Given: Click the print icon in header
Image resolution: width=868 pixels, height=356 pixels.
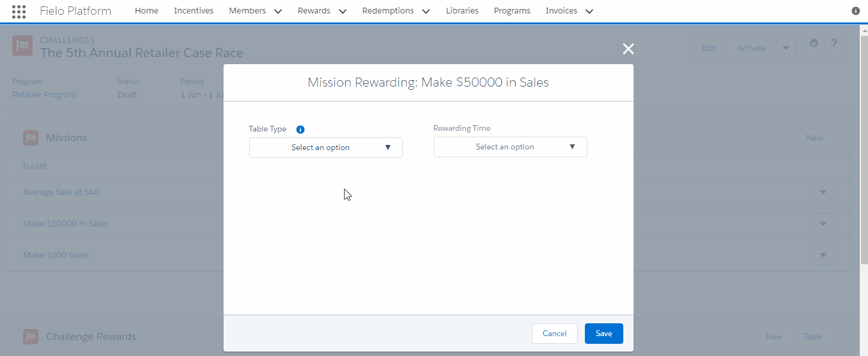Looking at the screenshot, I should click(814, 45).
